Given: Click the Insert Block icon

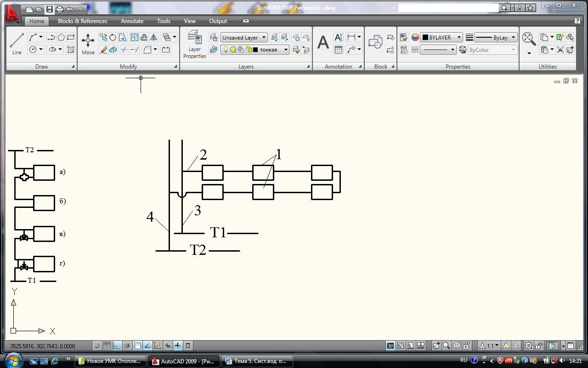Looking at the screenshot, I should tap(375, 42).
